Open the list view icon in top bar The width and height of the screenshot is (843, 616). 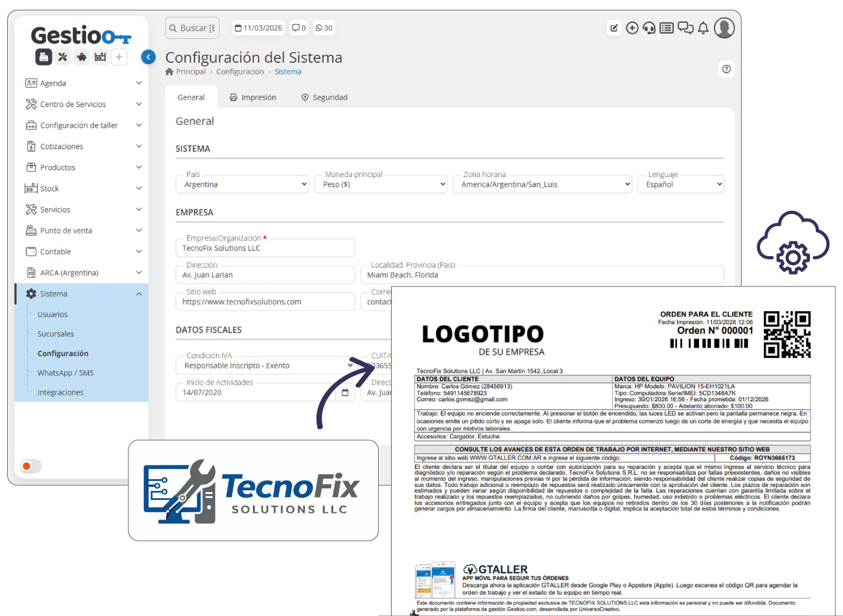tap(667, 28)
